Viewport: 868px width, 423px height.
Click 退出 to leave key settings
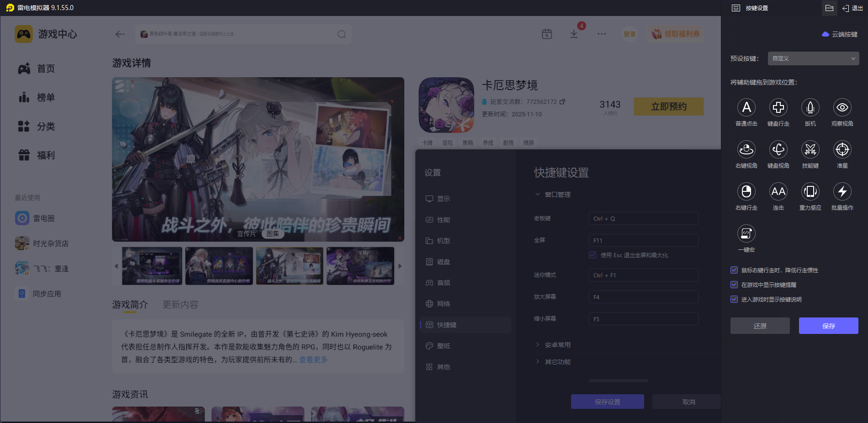[853, 8]
